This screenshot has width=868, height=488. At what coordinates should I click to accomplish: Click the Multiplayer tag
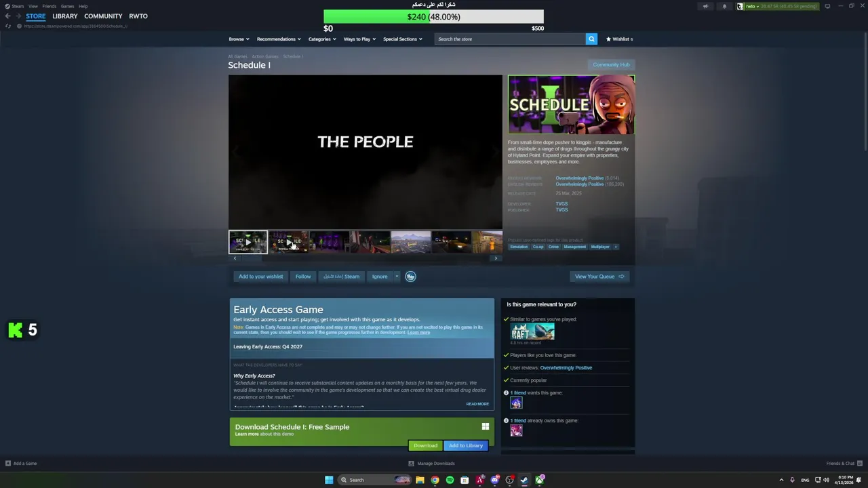[600, 247]
